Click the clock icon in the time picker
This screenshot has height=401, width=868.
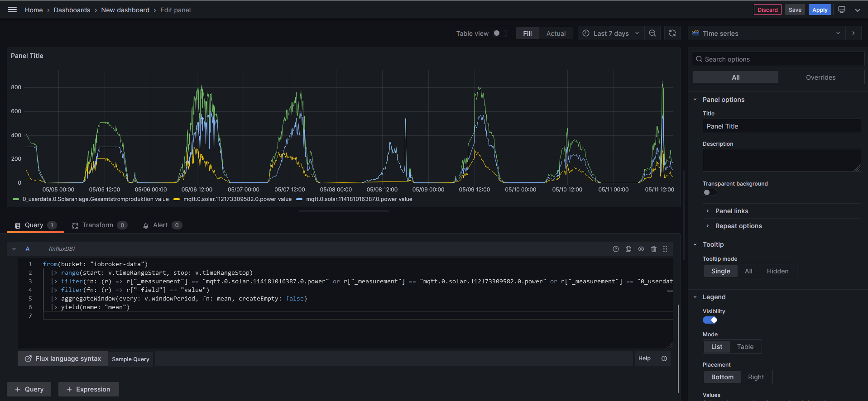coord(586,33)
